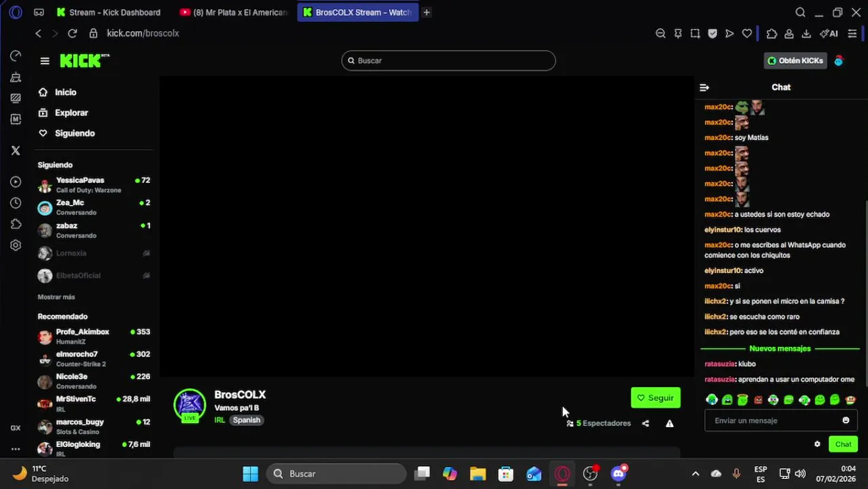The image size is (868, 489).
Task: Open YessicaPavas channel
Action: (x=94, y=184)
